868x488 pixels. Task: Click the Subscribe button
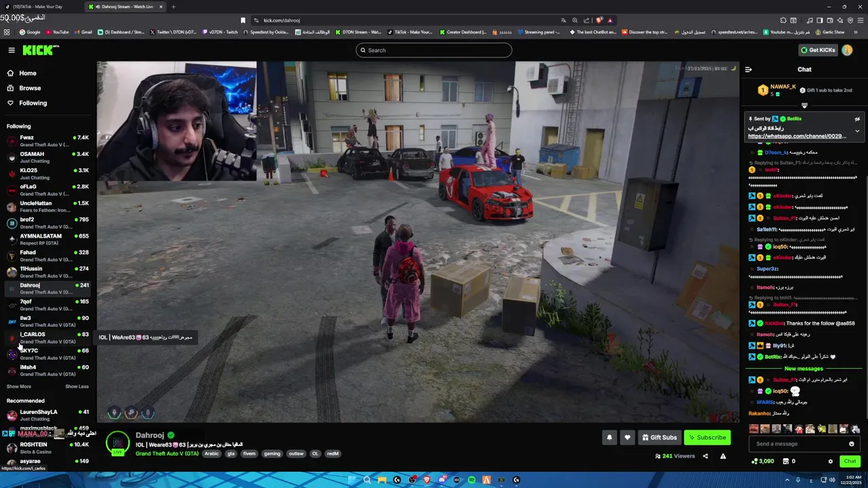pyautogui.click(x=707, y=438)
